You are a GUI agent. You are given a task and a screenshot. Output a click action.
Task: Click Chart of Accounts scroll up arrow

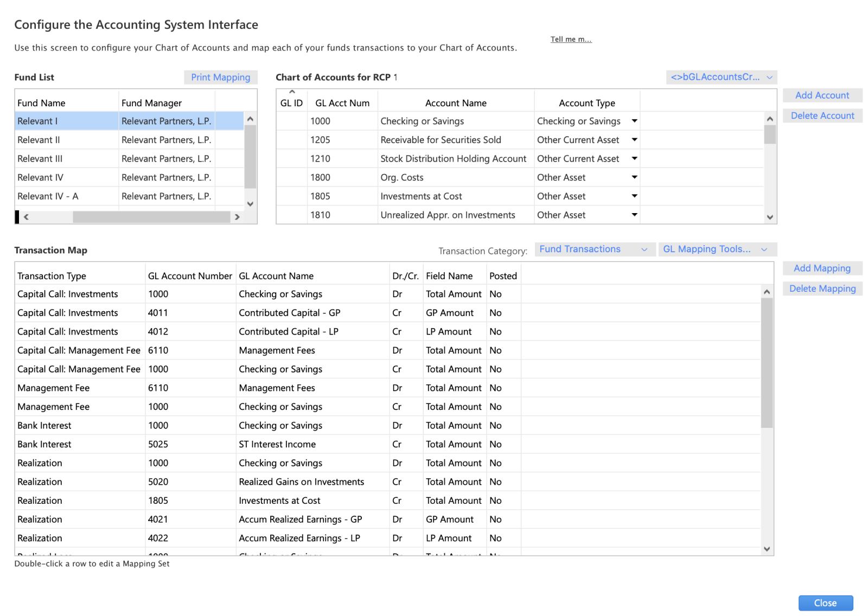coord(769,119)
